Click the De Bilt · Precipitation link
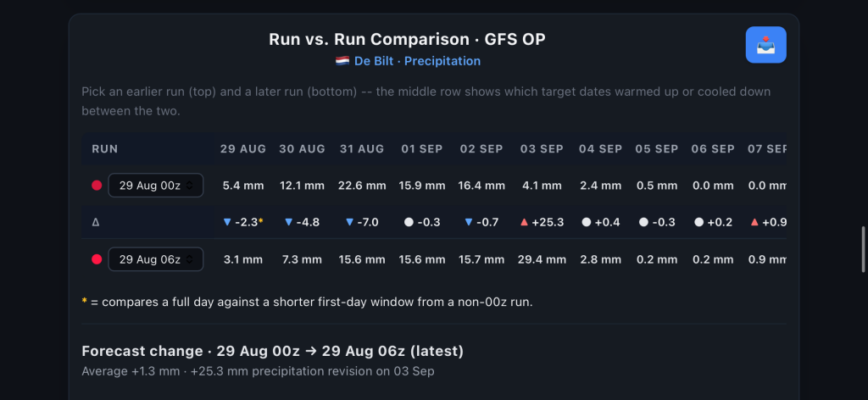The height and width of the screenshot is (400, 868). pyautogui.click(x=417, y=61)
